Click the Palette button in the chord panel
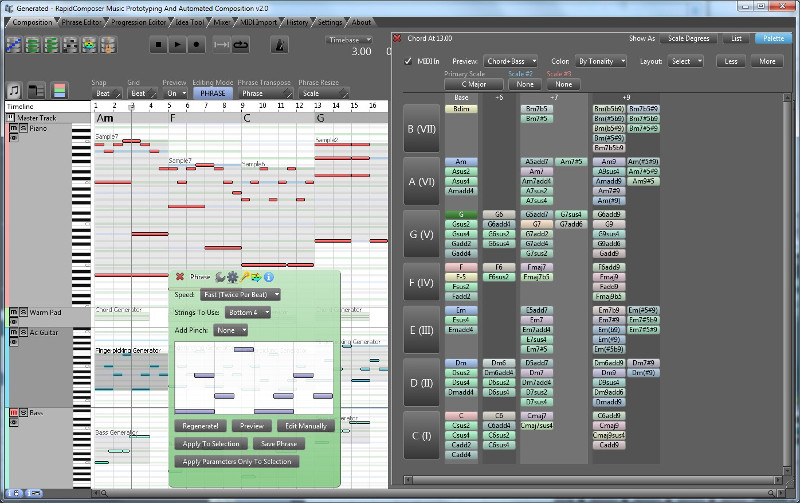This screenshot has height=503, width=800. coord(773,39)
